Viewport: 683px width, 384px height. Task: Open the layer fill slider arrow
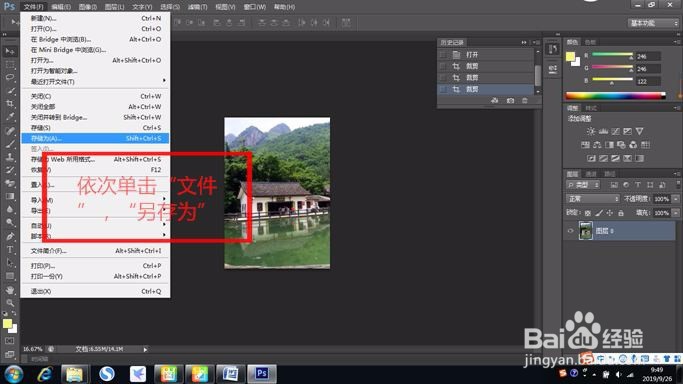click(x=676, y=213)
